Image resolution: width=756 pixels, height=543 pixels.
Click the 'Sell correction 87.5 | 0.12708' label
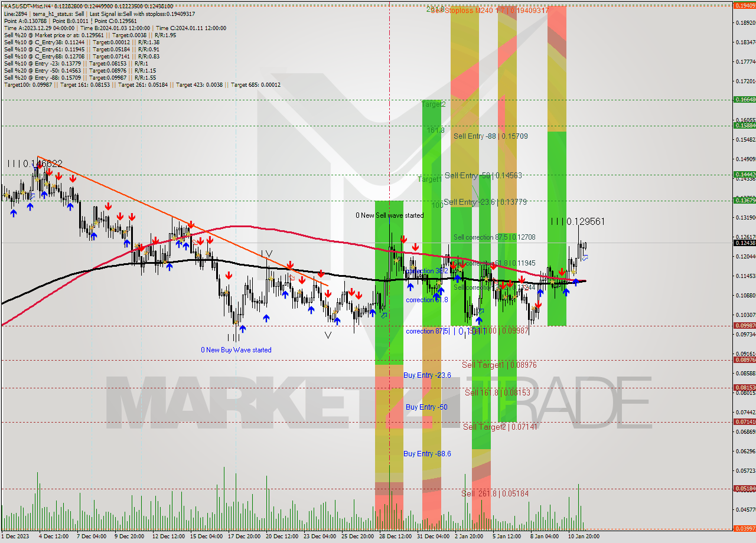pos(494,237)
